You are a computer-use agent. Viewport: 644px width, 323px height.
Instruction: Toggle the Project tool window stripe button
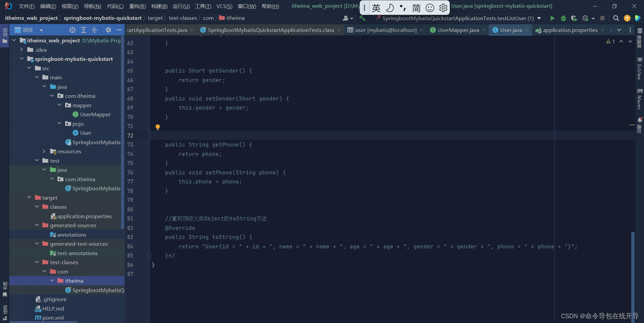coord(5,36)
